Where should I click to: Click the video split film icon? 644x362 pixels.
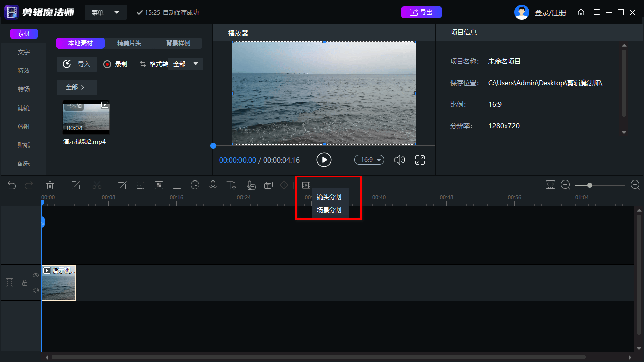click(x=306, y=185)
